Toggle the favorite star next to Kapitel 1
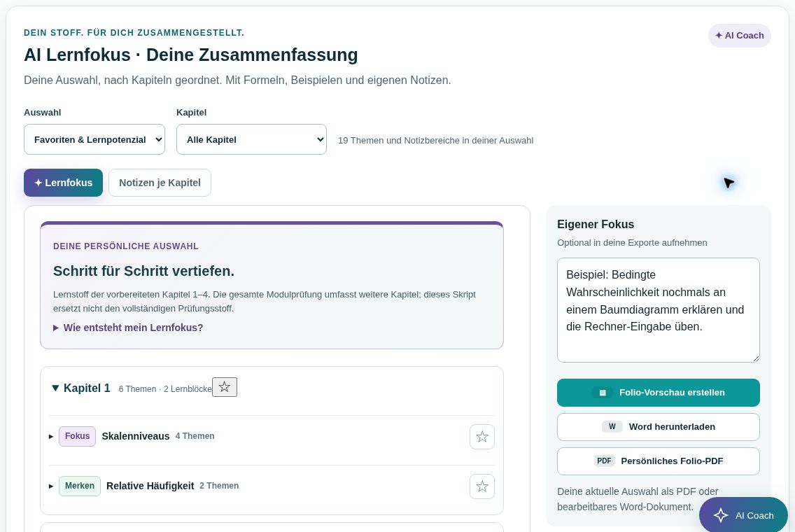 coord(225,388)
